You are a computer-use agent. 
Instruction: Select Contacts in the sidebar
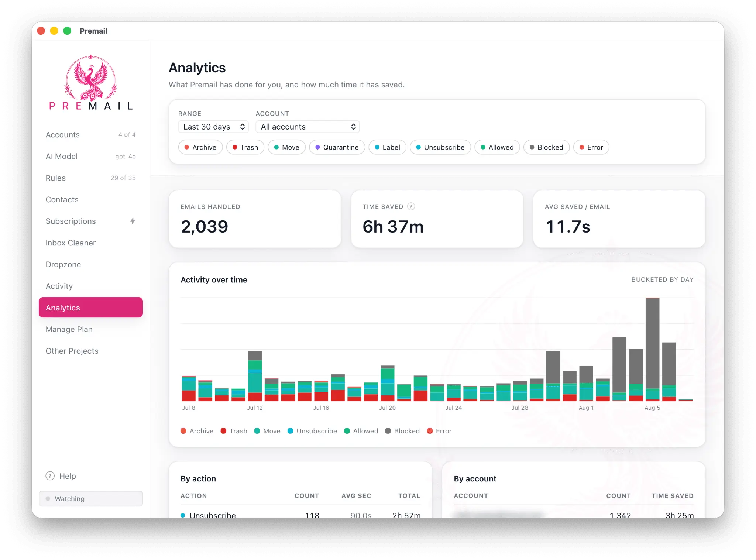pyautogui.click(x=90, y=200)
